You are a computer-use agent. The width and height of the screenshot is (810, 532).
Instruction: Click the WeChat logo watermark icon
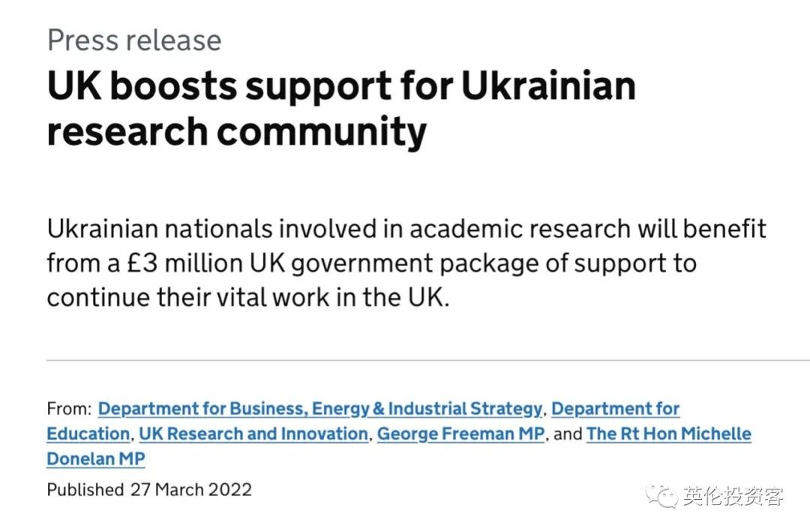click(x=663, y=495)
